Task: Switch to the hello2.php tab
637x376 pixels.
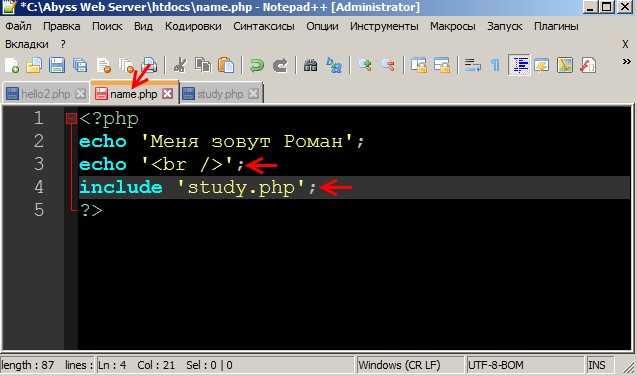Action: point(46,94)
